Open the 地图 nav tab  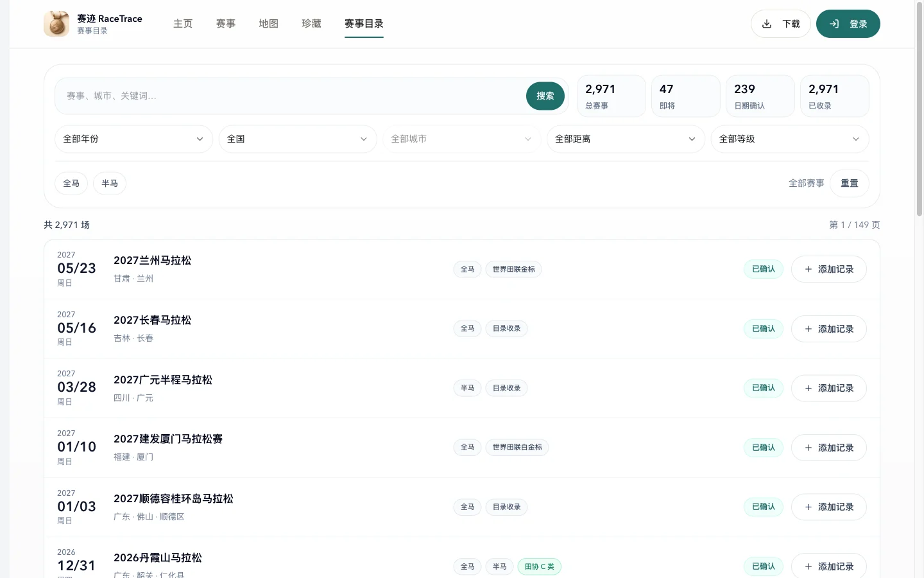pyautogui.click(x=269, y=24)
